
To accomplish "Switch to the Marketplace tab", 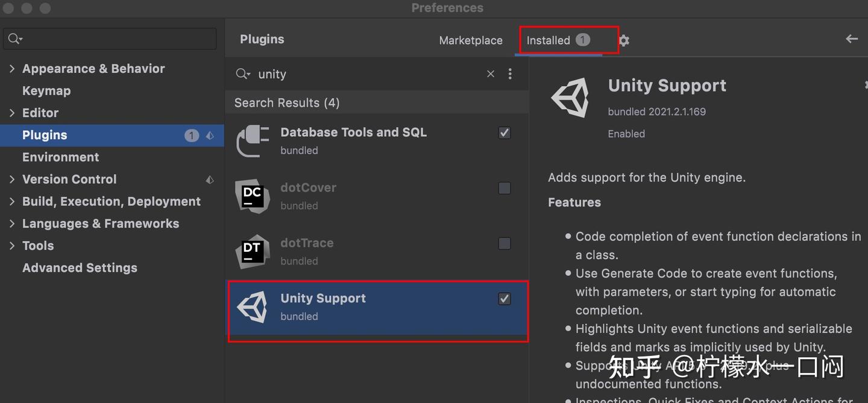I will tap(471, 40).
